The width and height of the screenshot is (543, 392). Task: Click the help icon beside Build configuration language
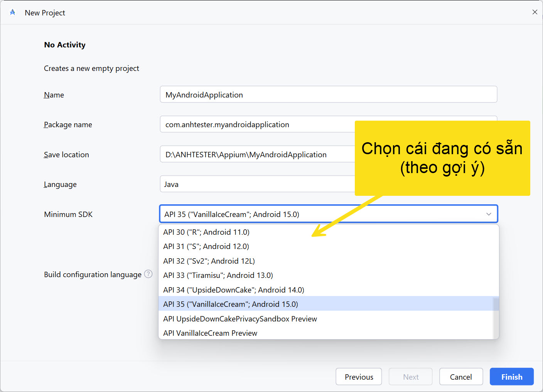coord(148,274)
